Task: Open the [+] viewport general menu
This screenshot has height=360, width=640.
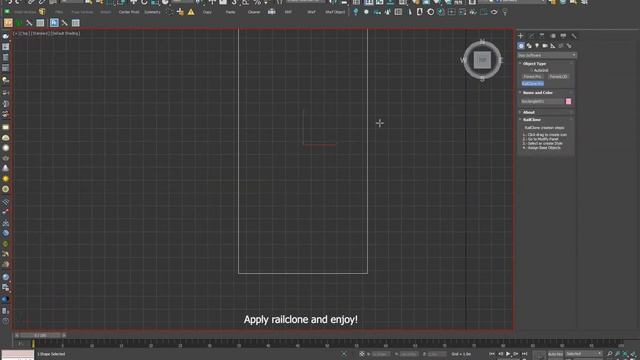Action: tap(16, 33)
